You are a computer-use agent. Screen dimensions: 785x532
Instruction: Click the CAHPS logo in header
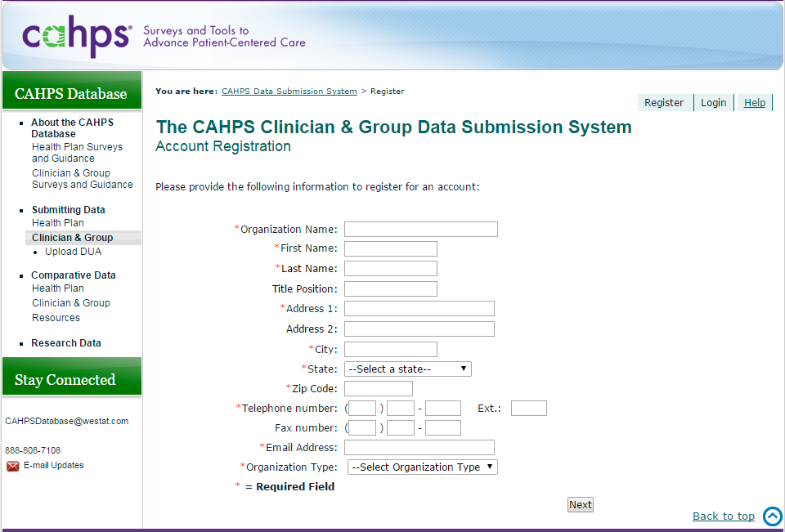(x=77, y=36)
